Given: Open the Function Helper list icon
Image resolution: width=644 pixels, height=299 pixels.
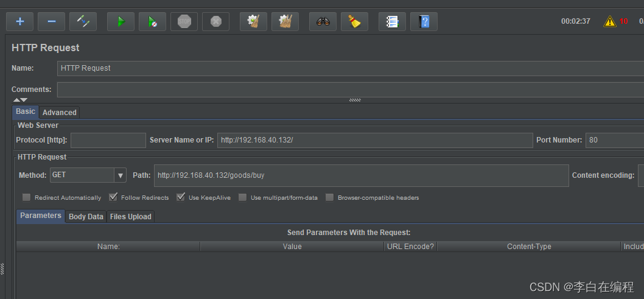Looking at the screenshot, I should [392, 21].
